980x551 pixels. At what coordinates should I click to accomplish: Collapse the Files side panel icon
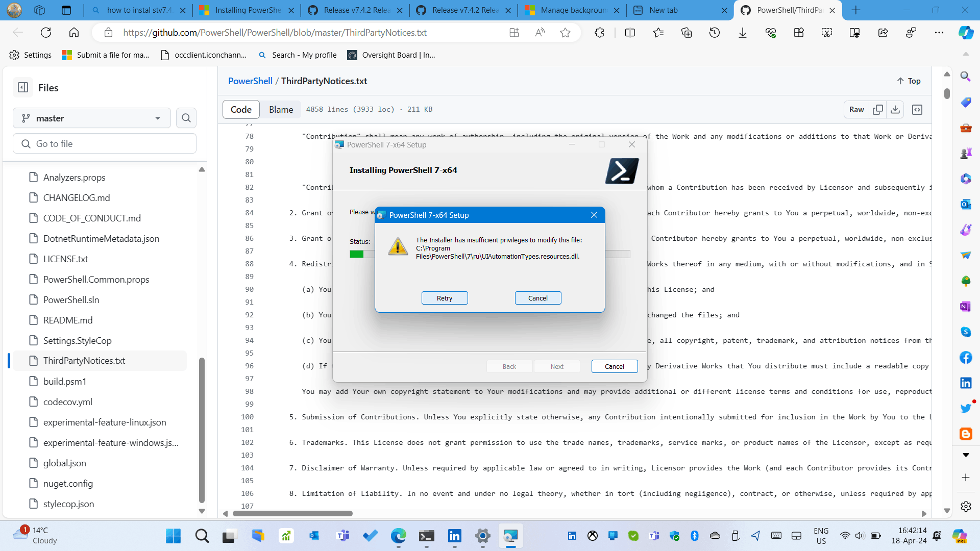pos(23,87)
